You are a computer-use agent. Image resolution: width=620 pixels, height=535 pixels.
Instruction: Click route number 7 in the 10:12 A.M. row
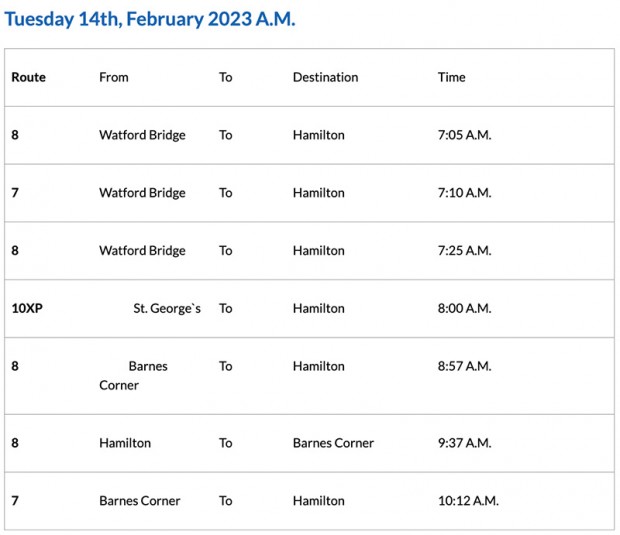pos(15,501)
